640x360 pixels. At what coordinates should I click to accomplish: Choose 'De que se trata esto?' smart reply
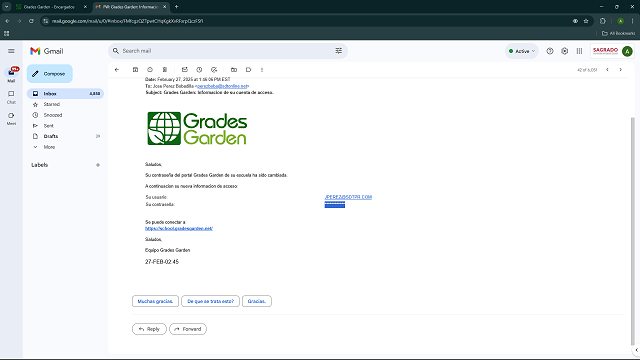(210, 301)
